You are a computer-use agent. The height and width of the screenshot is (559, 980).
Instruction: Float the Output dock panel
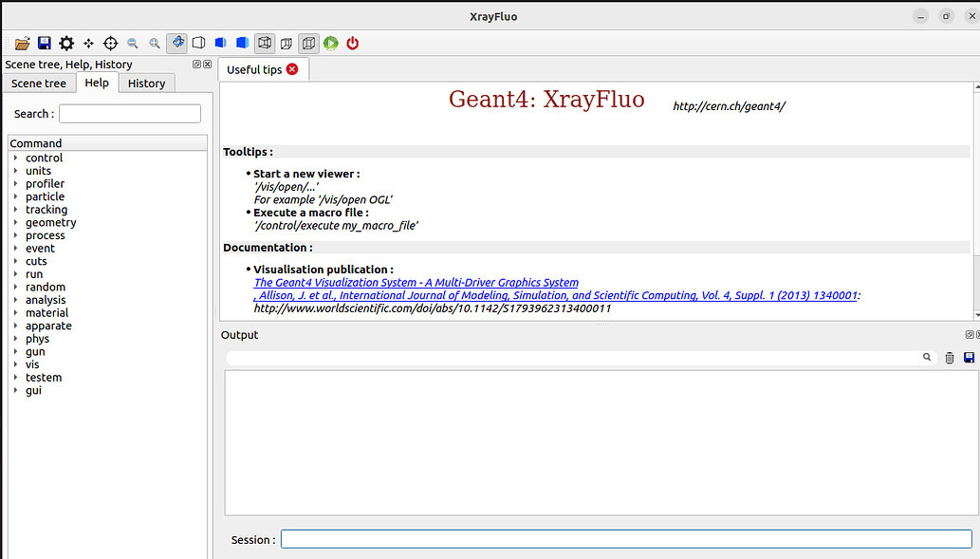click(970, 334)
